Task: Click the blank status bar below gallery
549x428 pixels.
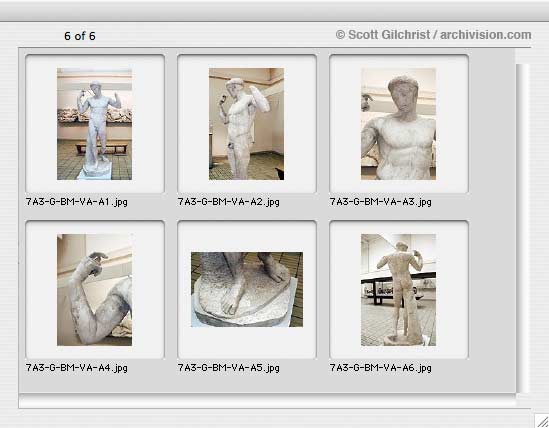Action: [267, 401]
